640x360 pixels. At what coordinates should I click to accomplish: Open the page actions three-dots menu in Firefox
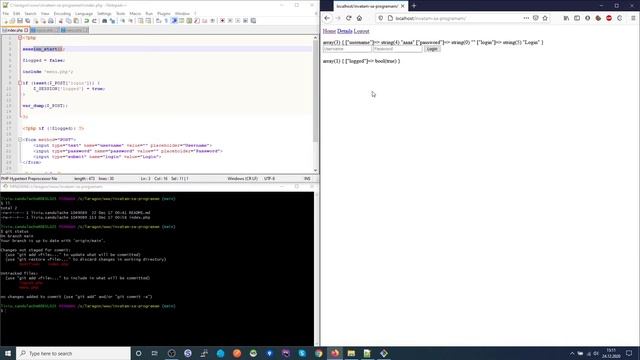coord(526,18)
